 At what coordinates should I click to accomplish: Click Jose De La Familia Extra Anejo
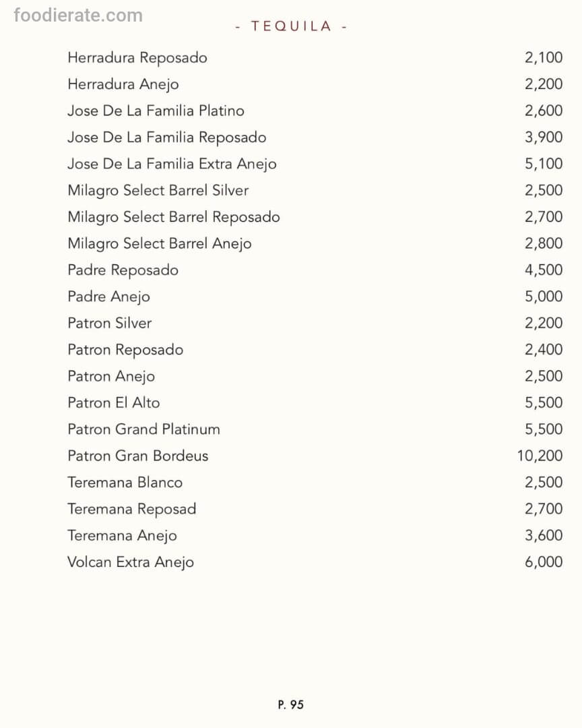click(x=172, y=164)
